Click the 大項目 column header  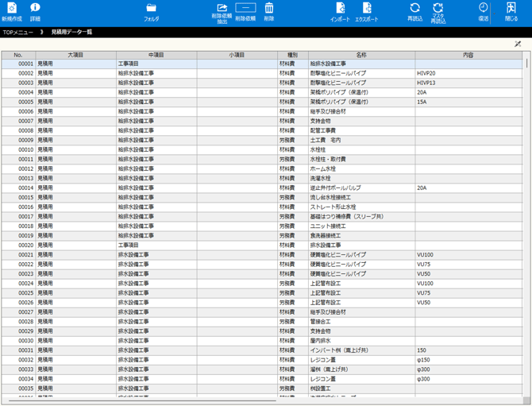point(75,55)
